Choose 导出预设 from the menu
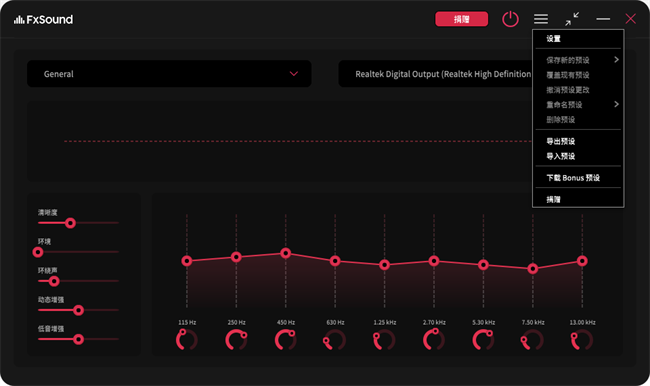The width and height of the screenshot is (650, 386). pyautogui.click(x=578, y=141)
